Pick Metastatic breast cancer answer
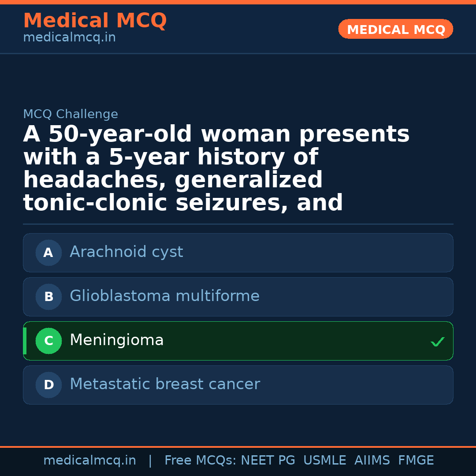The height and width of the screenshot is (476, 476). tap(165, 384)
